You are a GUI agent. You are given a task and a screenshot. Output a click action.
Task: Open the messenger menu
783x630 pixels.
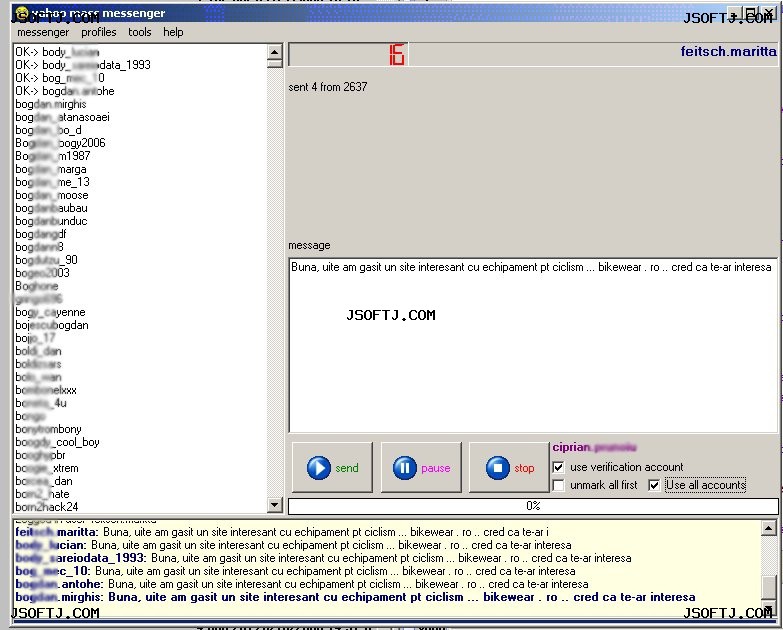43,32
